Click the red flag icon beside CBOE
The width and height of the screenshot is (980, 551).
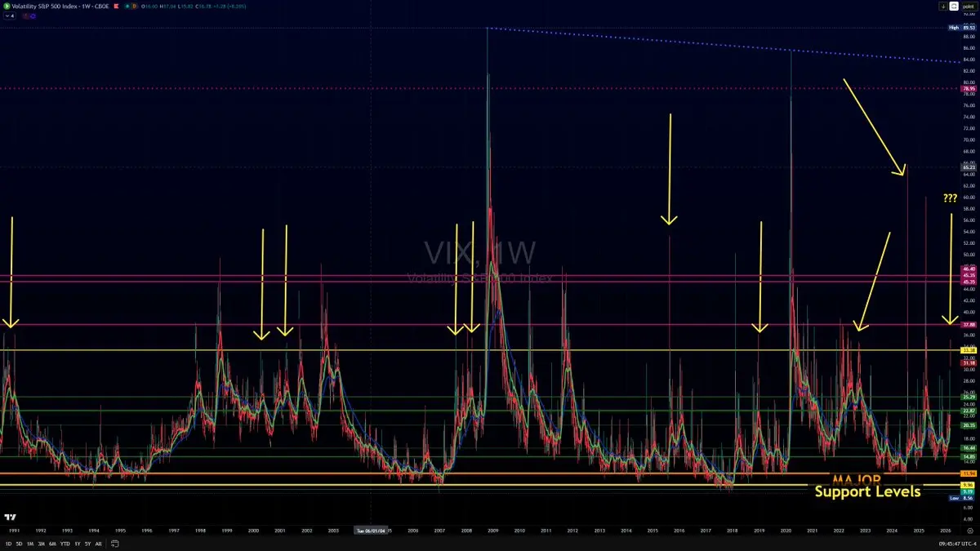116,7
